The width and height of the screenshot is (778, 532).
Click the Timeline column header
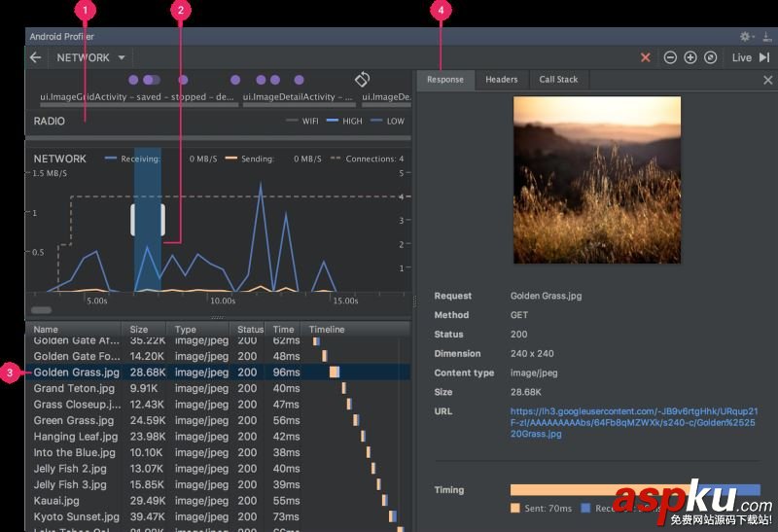[x=356, y=329]
